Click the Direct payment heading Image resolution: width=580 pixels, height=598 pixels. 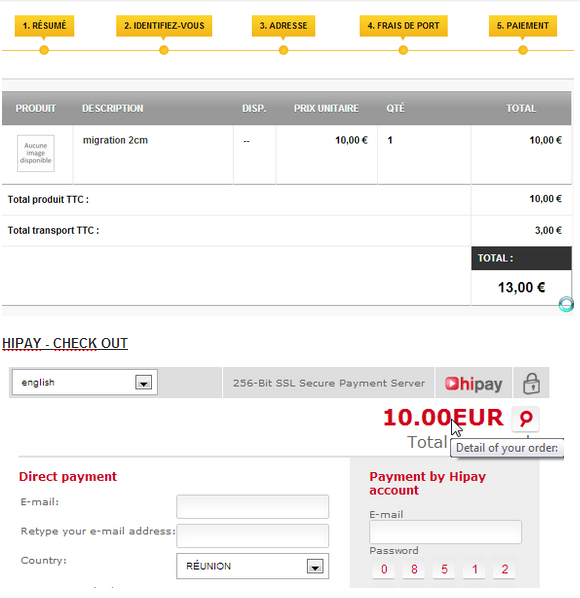[x=68, y=476]
